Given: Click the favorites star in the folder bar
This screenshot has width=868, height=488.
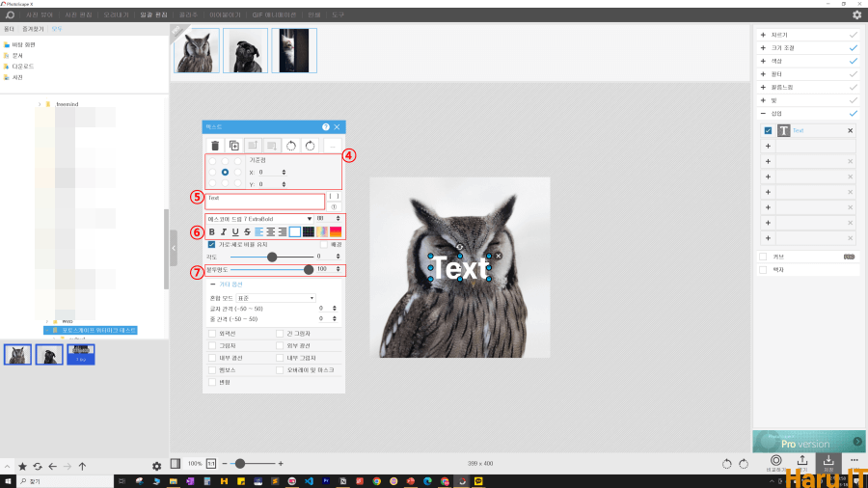Looking at the screenshot, I should [x=23, y=467].
